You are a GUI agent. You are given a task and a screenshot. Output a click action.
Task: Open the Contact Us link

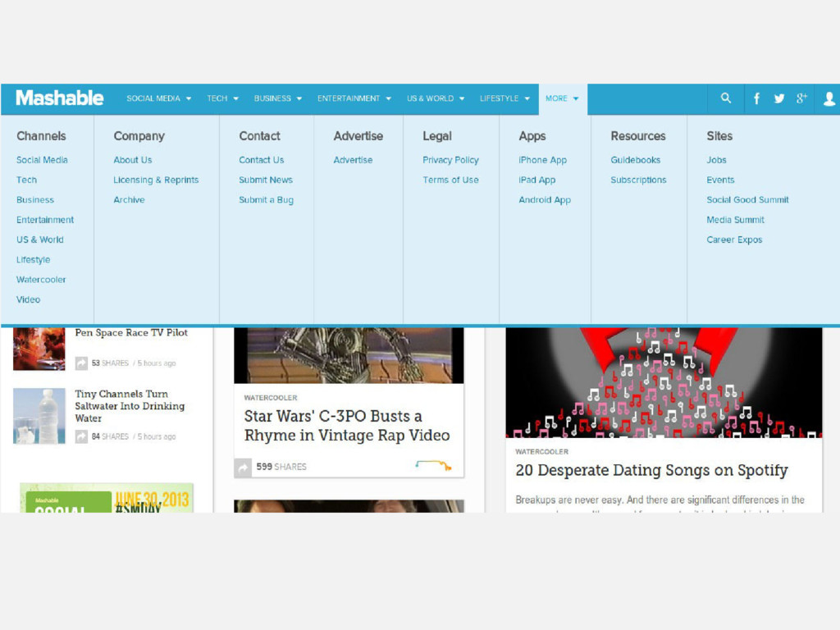coord(262,160)
